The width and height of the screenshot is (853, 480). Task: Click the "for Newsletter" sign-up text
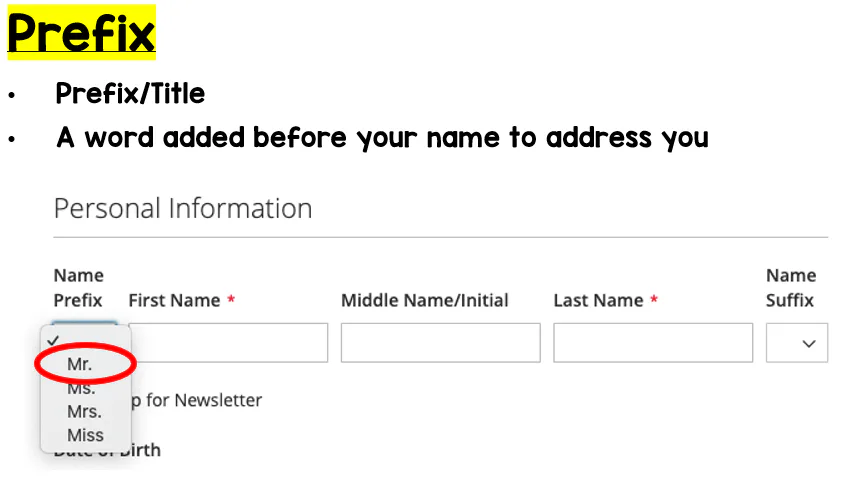203,400
